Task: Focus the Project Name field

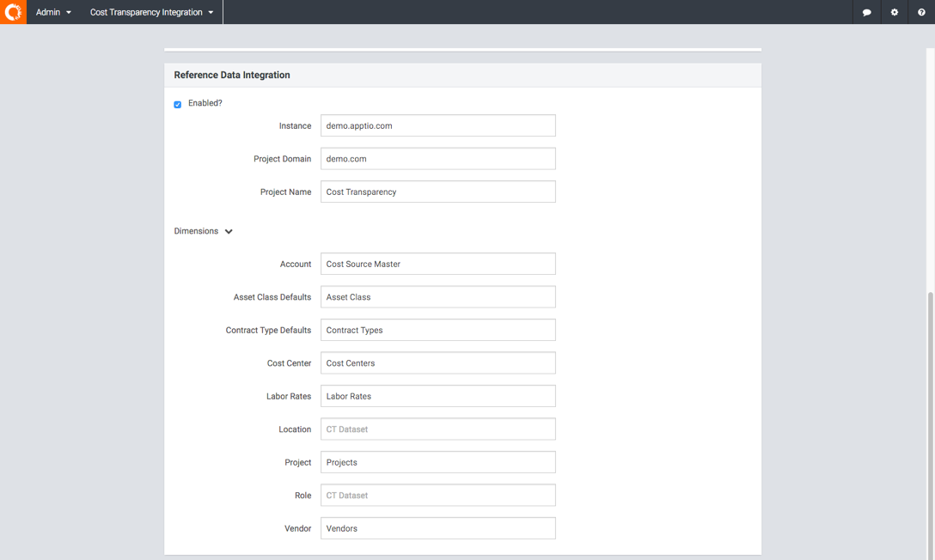Action: (x=437, y=192)
